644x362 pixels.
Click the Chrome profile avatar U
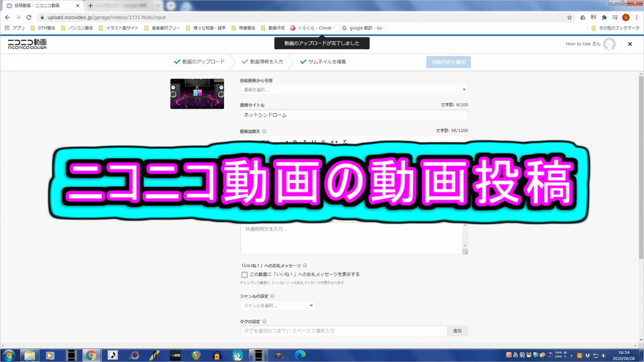click(625, 17)
